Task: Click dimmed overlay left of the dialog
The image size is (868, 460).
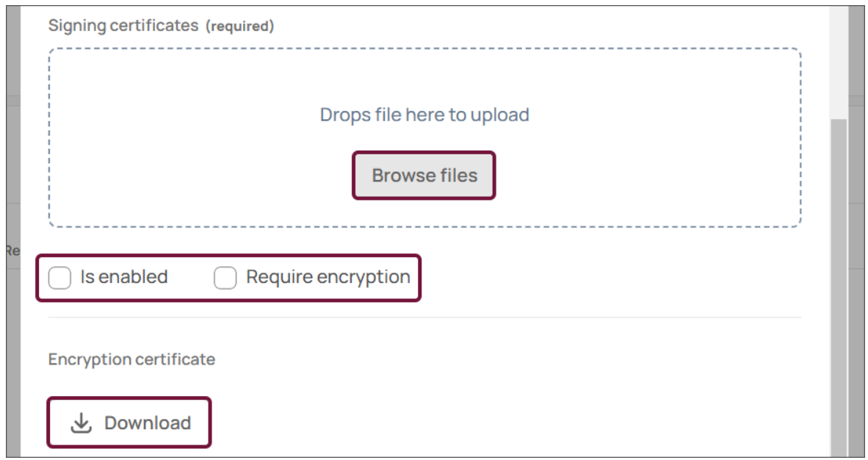Action: click(x=13, y=166)
